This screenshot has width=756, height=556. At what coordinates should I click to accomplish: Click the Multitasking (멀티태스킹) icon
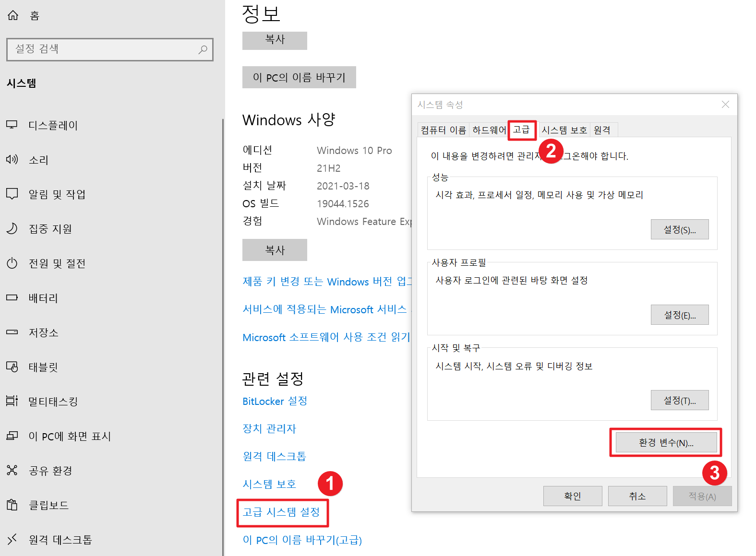coord(12,401)
